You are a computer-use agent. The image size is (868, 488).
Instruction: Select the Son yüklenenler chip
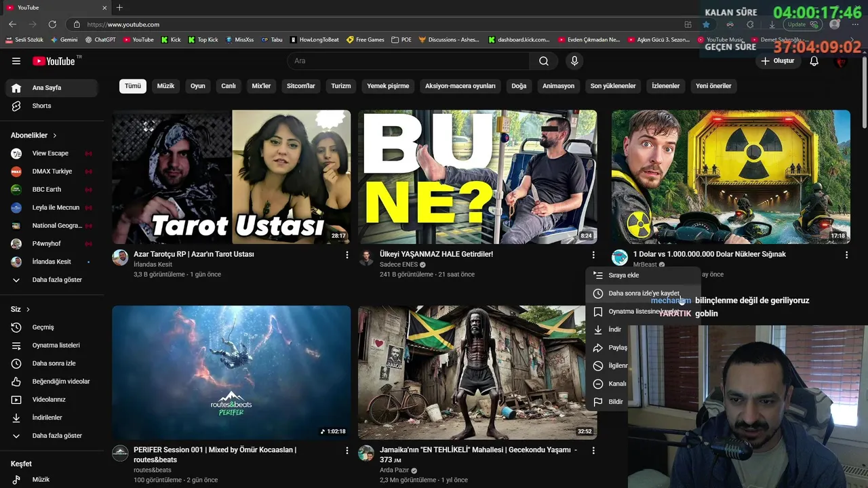[613, 86]
